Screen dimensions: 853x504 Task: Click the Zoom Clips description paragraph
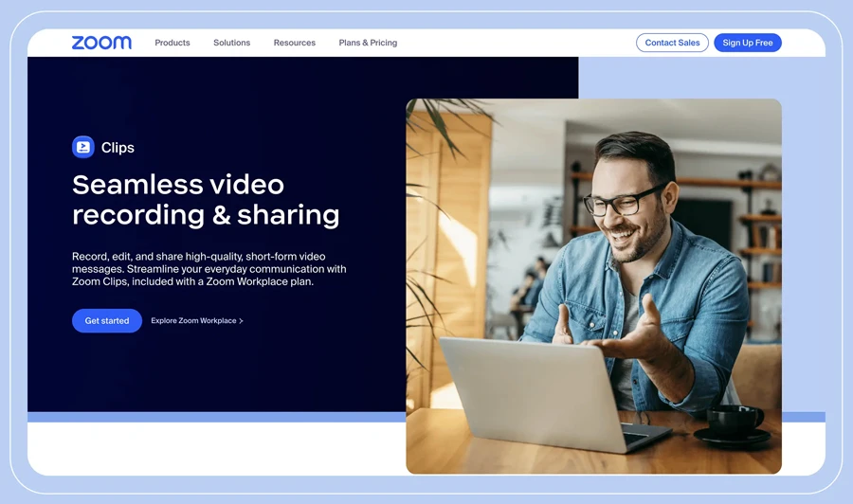209,269
